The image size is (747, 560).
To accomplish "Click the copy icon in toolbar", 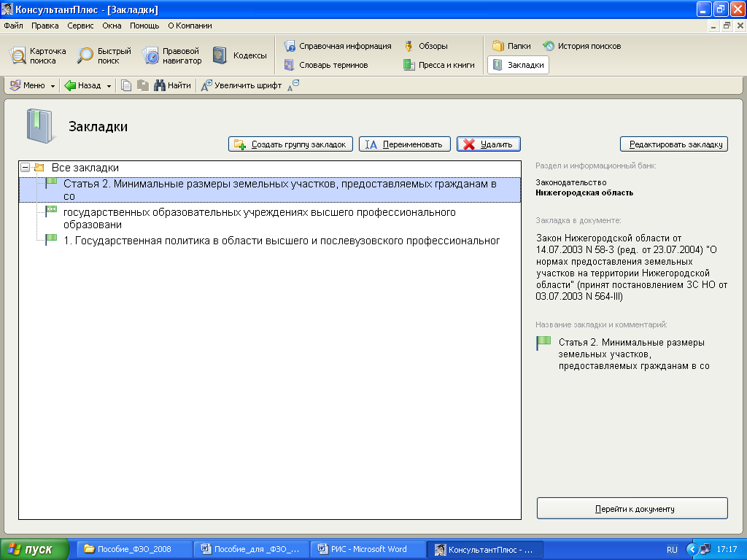I will [126, 86].
